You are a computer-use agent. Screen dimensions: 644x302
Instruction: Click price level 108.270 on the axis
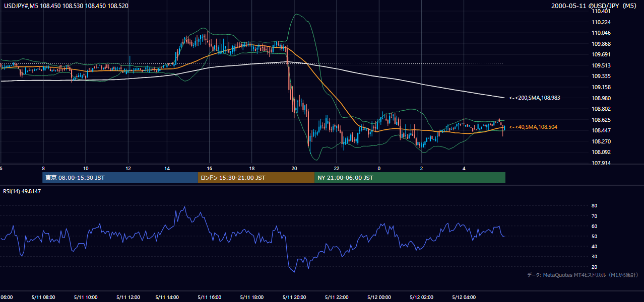[600, 141]
